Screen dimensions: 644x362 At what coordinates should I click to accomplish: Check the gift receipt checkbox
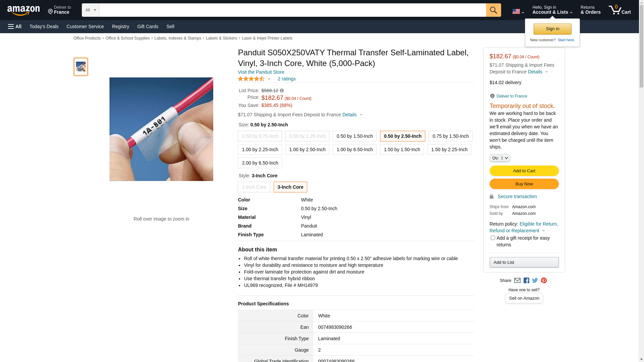pos(493,238)
